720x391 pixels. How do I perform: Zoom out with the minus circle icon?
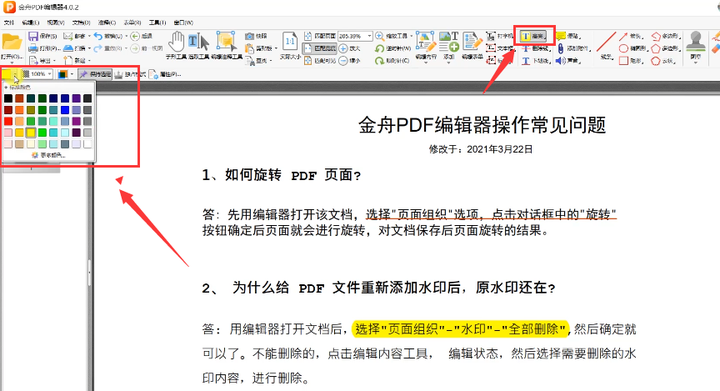[x=343, y=61]
